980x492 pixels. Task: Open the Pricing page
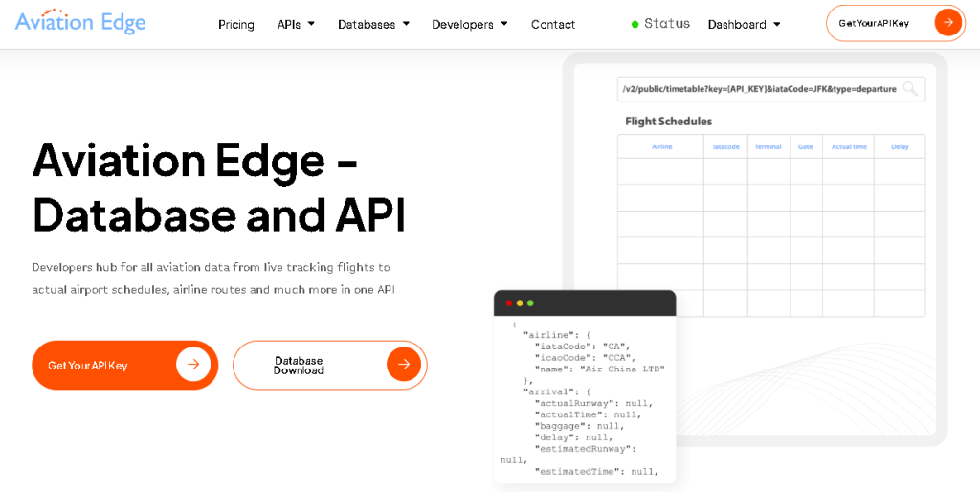(x=236, y=24)
